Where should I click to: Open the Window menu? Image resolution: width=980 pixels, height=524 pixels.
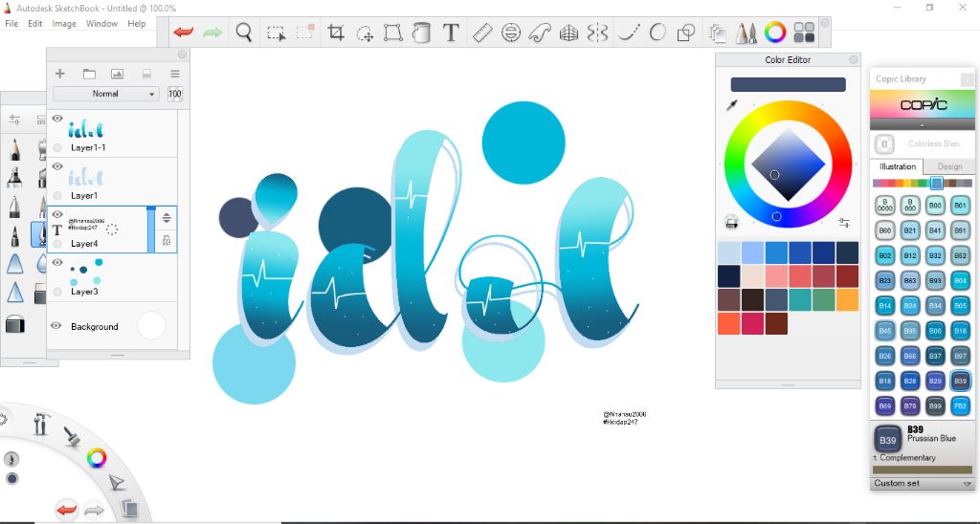pos(101,24)
